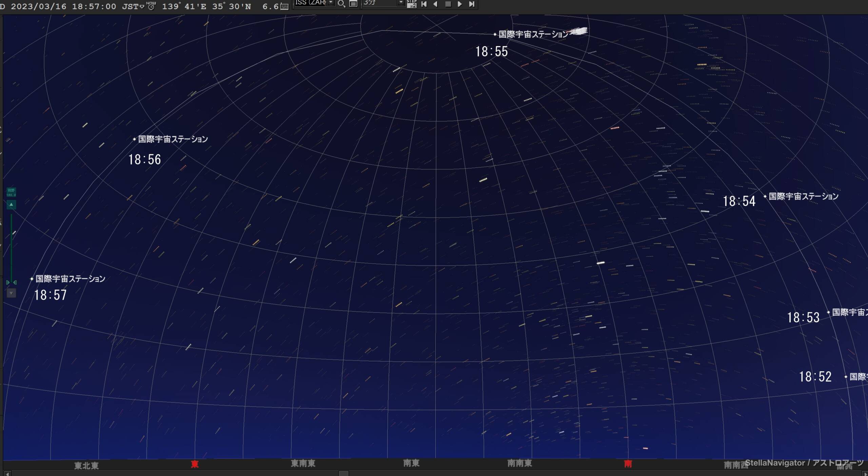Click the longitude 139°41'E value
Image resolution: width=868 pixels, height=476 pixels.
tap(184, 7)
